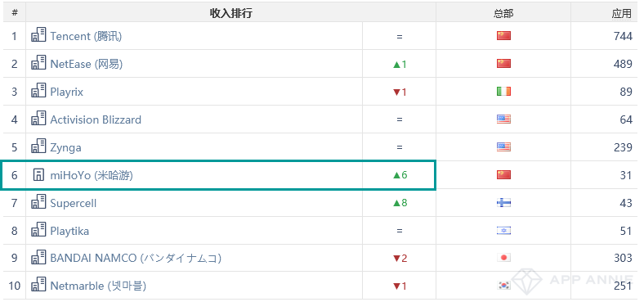Open the Supercell publisher page

pos(73,203)
